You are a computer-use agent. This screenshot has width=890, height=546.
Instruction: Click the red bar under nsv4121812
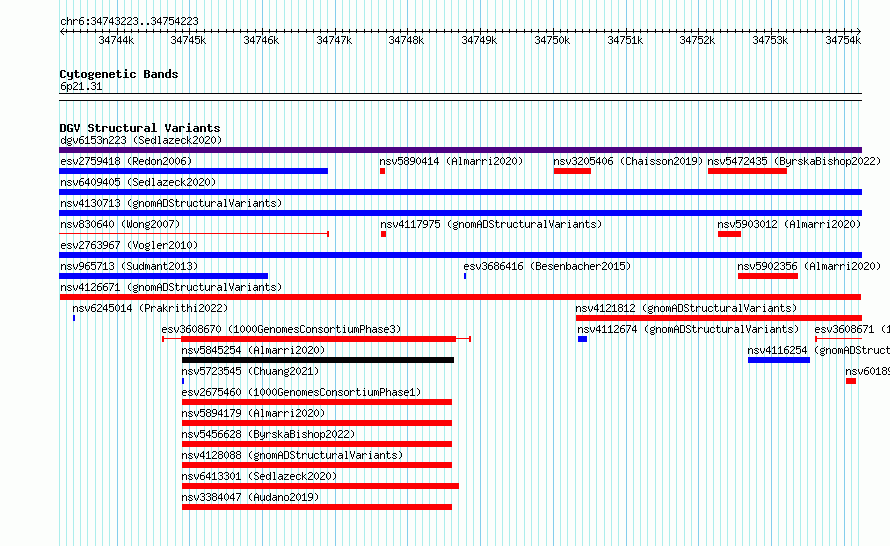point(719,318)
